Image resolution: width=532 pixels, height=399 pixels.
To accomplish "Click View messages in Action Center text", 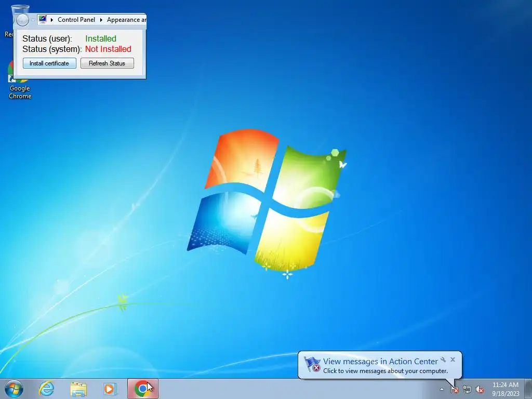I will [380, 362].
